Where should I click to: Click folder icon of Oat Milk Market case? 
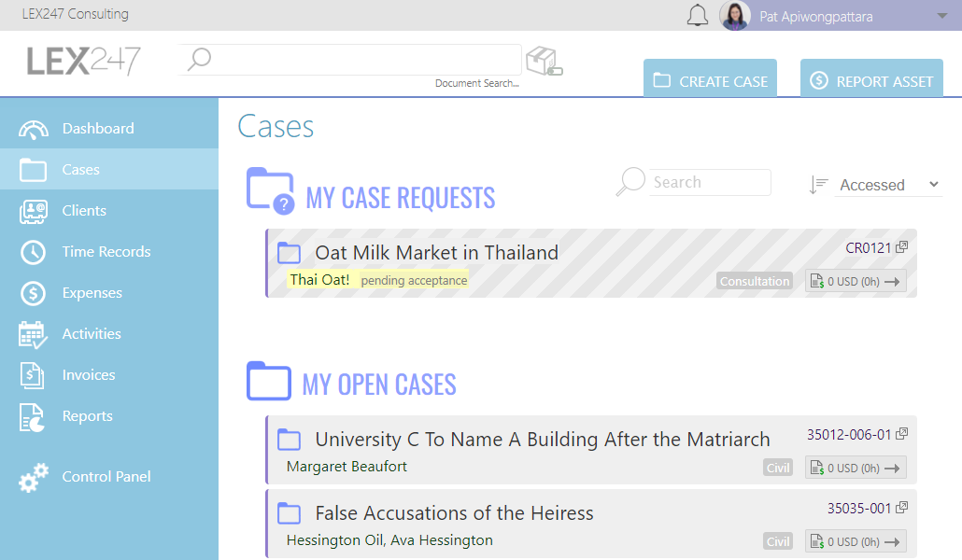289,253
